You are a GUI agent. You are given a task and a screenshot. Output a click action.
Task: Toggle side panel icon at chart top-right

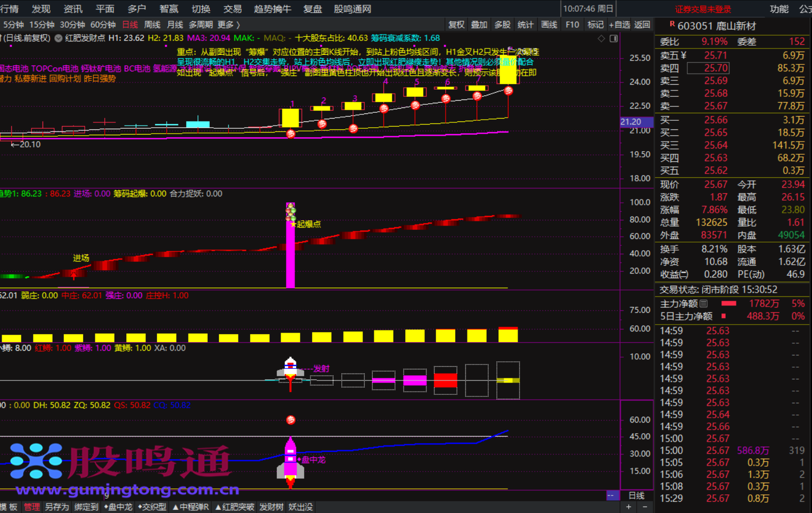click(613, 38)
